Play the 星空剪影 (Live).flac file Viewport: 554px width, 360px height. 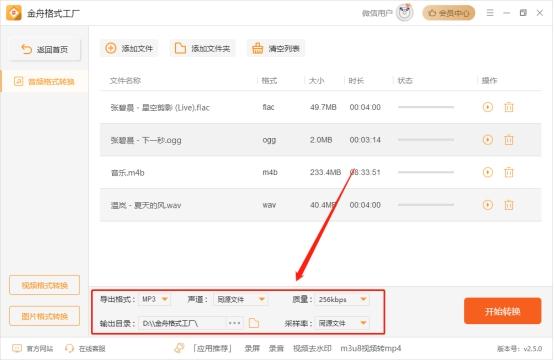click(488, 107)
